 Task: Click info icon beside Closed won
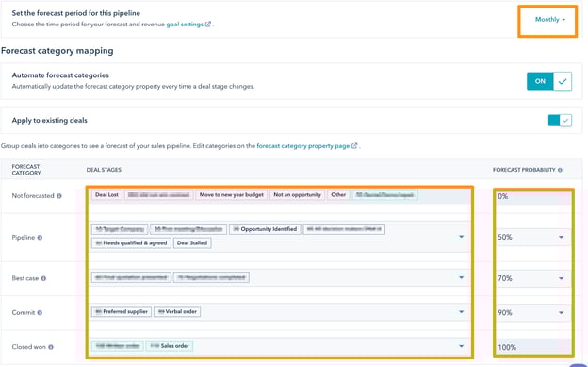tap(51, 347)
